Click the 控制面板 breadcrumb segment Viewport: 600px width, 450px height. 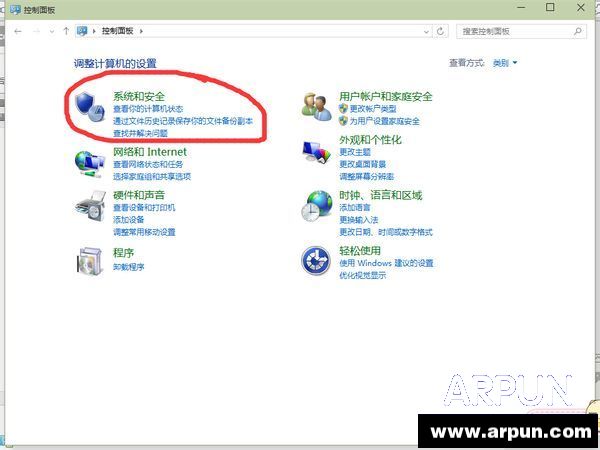click(x=117, y=31)
